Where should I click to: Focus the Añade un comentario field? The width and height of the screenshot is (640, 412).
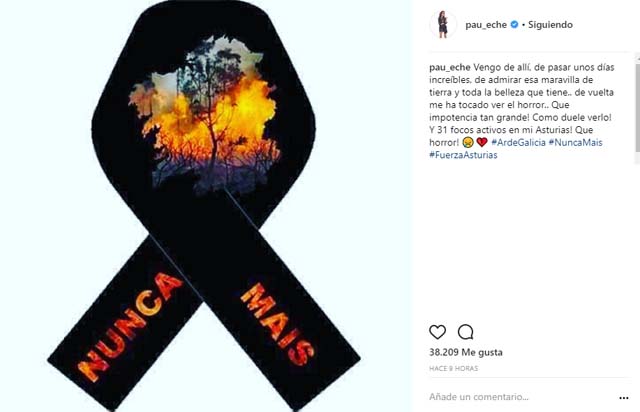[520, 397]
